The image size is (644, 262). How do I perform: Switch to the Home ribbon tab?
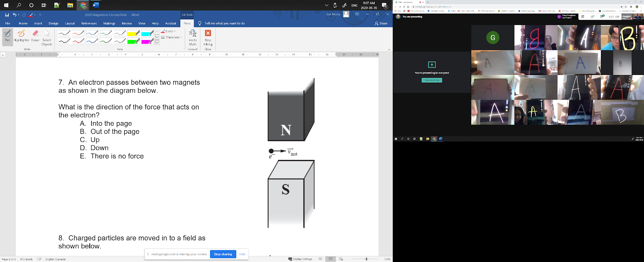[x=23, y=23]
